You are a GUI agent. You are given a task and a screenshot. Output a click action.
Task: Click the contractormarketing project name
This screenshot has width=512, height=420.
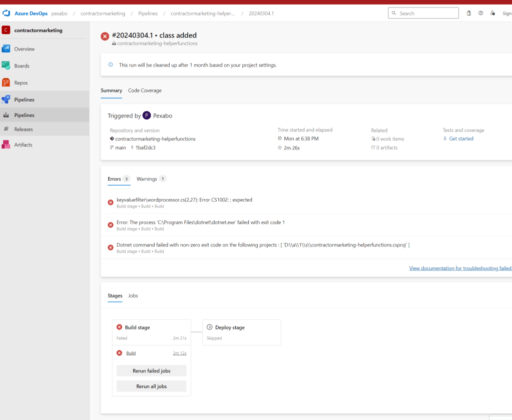click(38, 30)
